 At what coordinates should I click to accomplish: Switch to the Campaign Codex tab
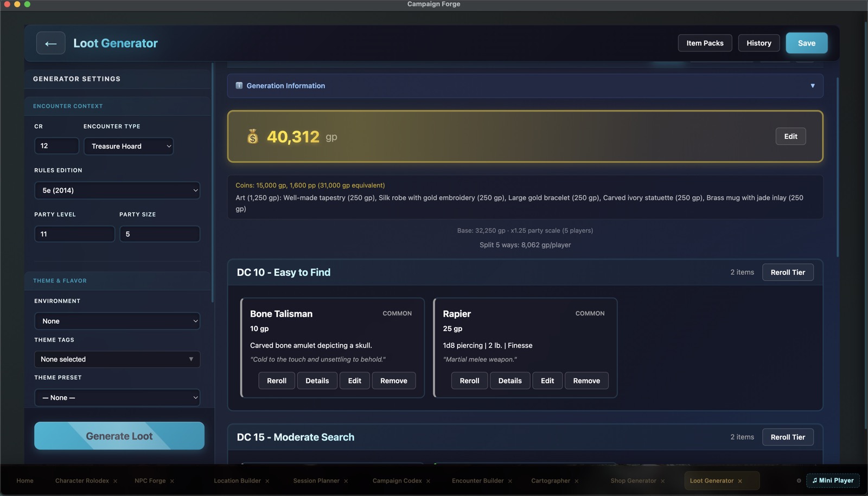pyautogui.click(x=397, y=481)
